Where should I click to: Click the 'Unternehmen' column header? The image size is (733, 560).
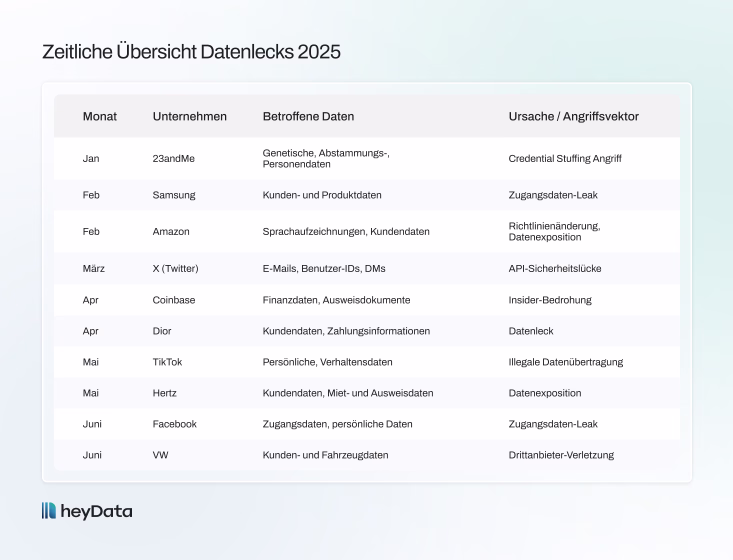[x=189, y=116]
